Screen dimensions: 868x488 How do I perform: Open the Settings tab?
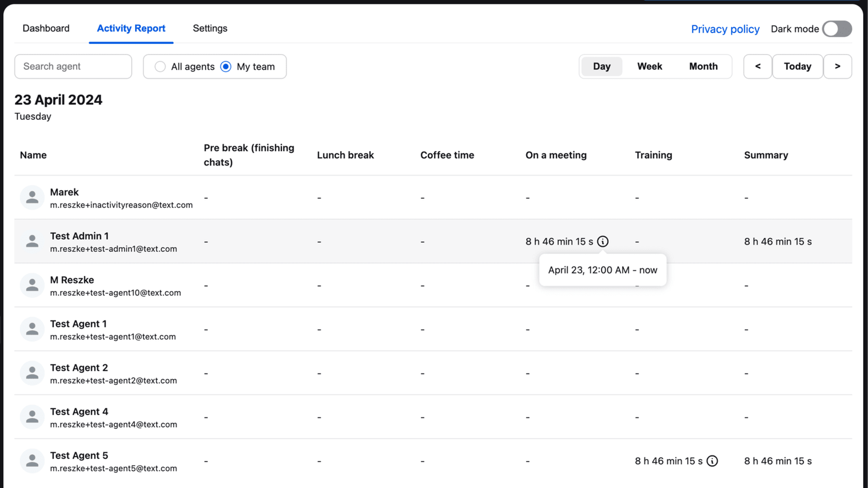210,28
